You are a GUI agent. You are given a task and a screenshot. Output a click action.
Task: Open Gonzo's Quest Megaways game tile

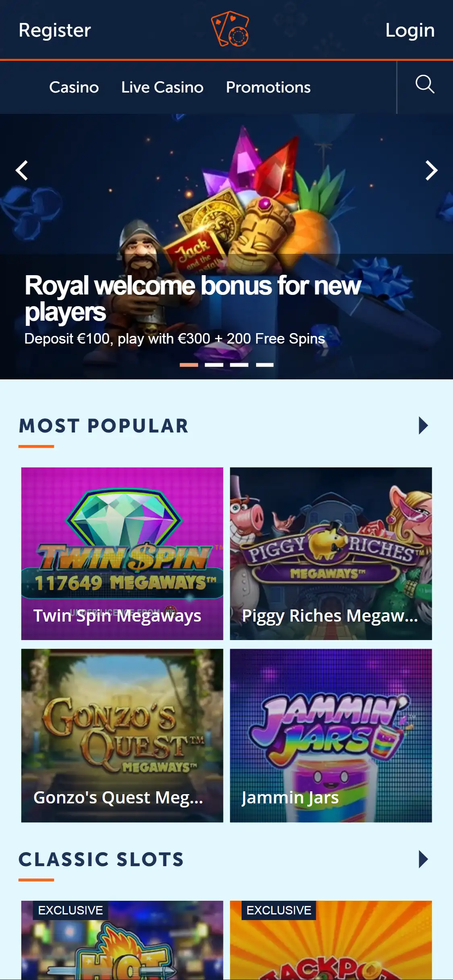tap(122, 735)
